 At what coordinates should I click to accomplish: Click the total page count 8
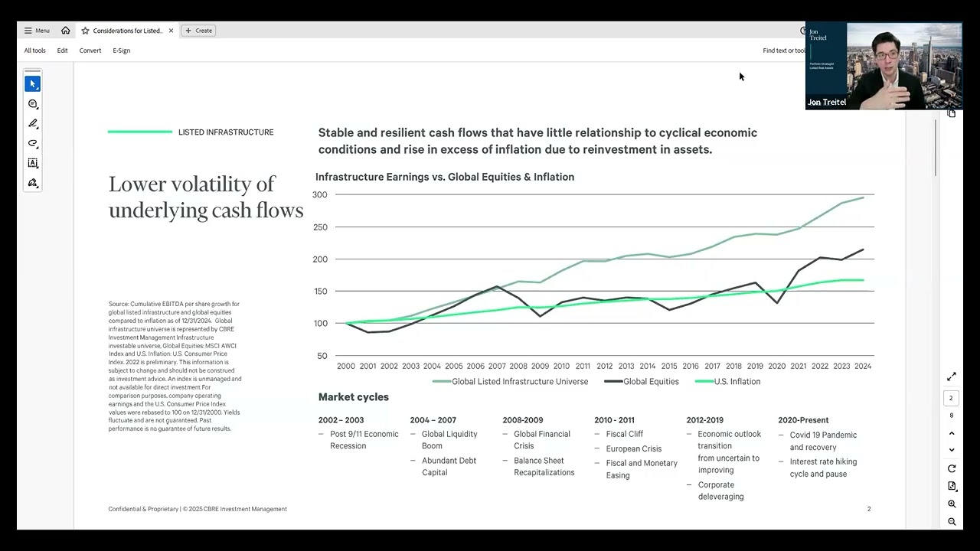click(x=952, y=416)
